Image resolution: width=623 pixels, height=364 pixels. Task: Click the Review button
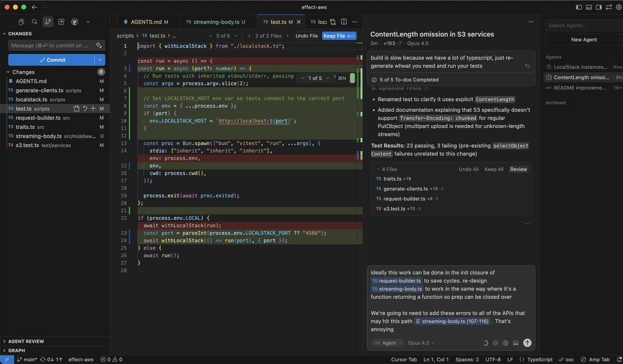point(518,169)
